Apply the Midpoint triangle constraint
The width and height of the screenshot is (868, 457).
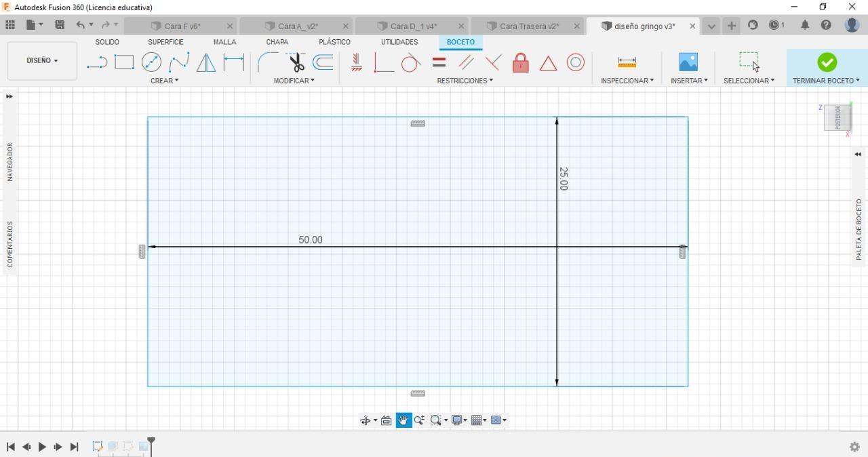[548, 63]
